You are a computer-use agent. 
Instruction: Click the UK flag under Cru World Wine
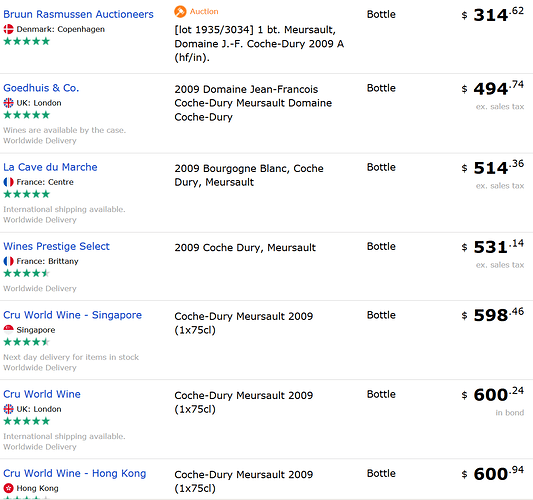tap(8, 409)
